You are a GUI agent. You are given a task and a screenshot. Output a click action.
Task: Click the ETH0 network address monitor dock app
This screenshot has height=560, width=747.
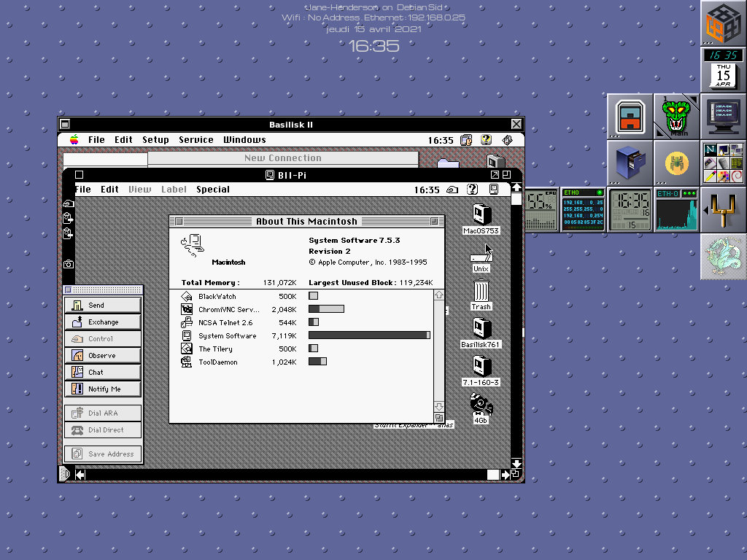tap(583, 210)
